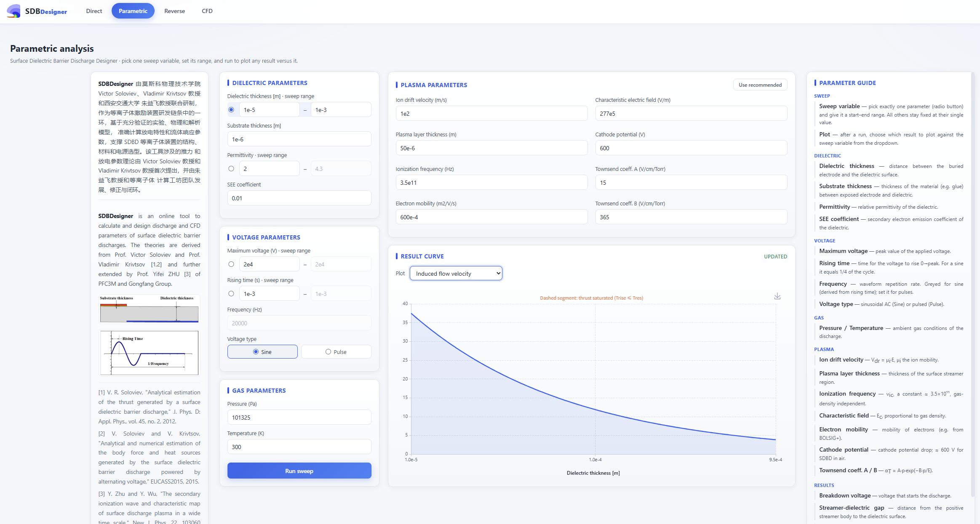Choose Pulse voltage type

[336, 352]
